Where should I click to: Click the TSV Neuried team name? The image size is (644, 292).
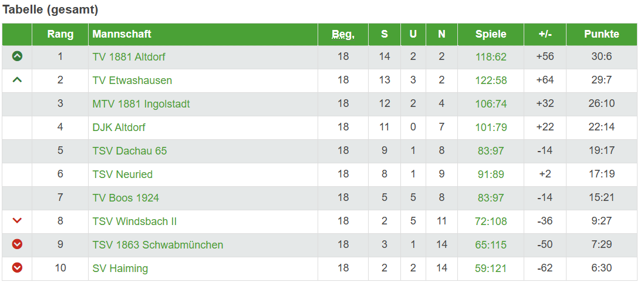coord(122,174)
